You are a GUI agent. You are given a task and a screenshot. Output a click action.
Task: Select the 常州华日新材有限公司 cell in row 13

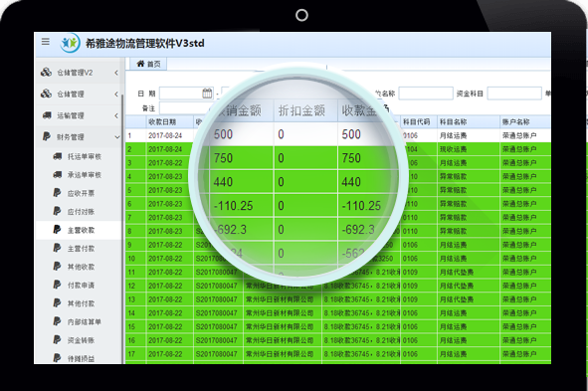[x=283, y=299]
